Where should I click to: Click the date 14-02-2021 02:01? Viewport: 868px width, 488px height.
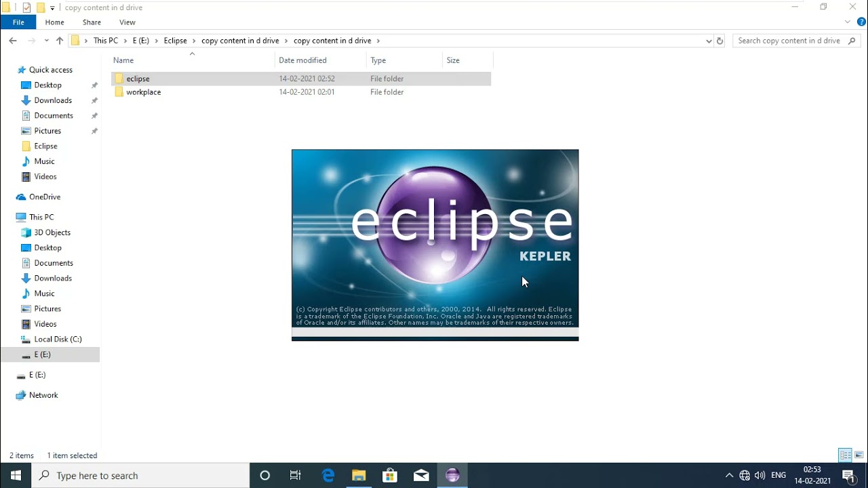pyautogui.click(x=307, y=92)
